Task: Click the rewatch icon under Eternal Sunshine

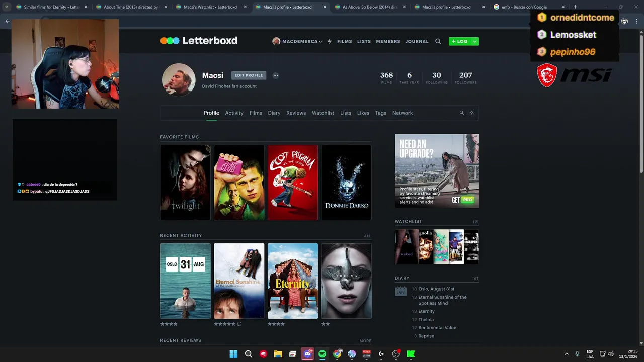Action: [x=239, y=324]
